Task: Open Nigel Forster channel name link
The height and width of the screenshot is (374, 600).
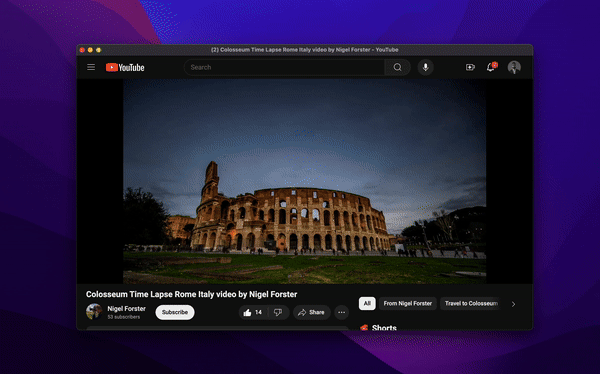Action: coord(126,309)
